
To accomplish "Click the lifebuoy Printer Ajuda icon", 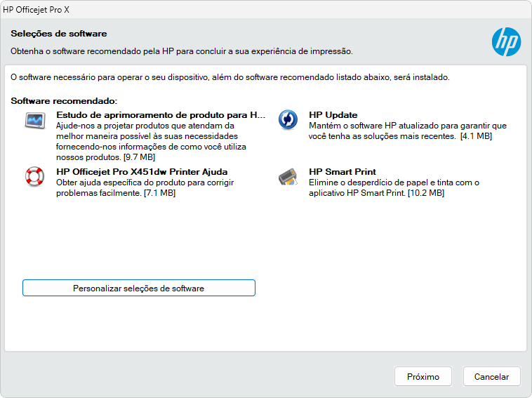I will (34, 176).
